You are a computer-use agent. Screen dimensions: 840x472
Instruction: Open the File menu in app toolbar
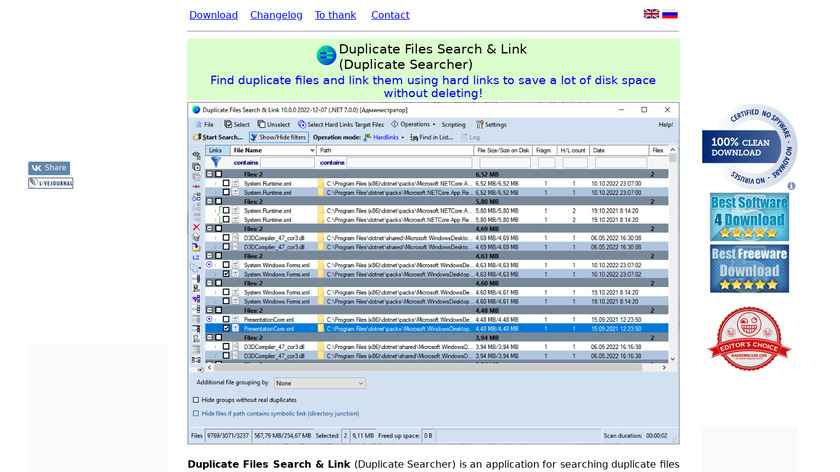(x=204, y=124)
